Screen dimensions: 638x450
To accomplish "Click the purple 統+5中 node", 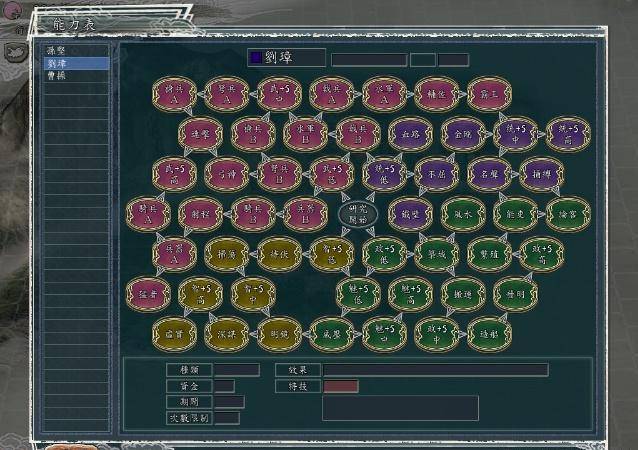I will [515, 134].
